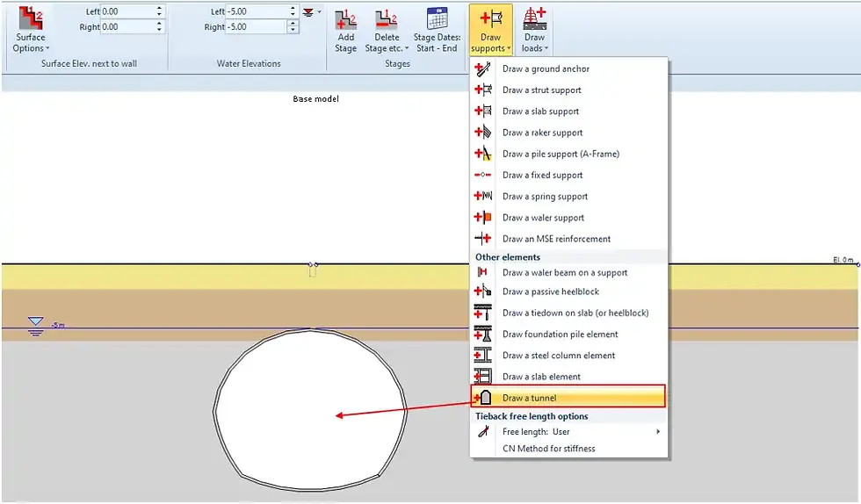Select Draw a pile support (A-Frame)
861x504 pixels.
(x=561, y=155)
